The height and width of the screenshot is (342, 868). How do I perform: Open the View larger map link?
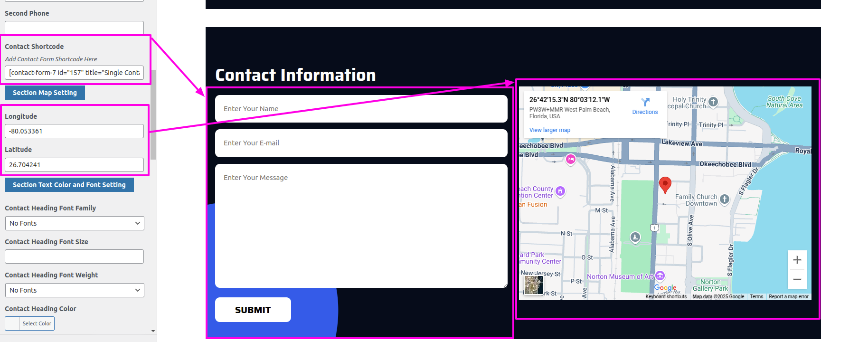pyautogui.click(x=550, y=130)
